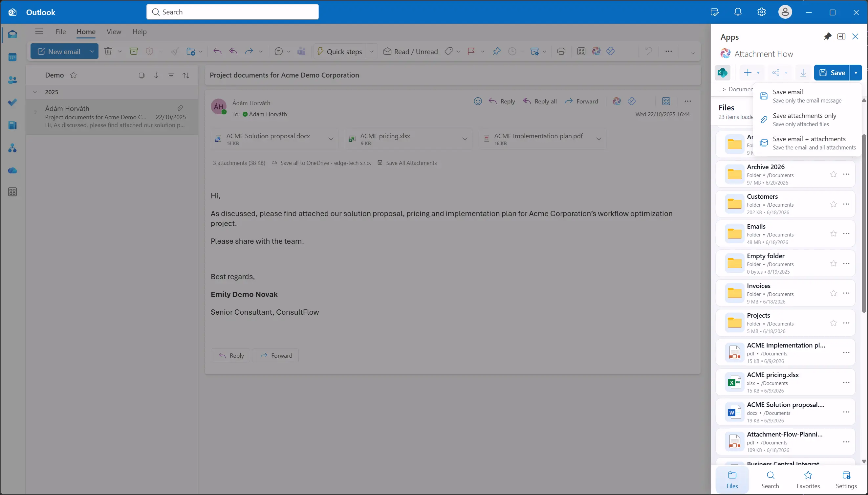Click the Print icon in ribbon
This screenshot has width=868, height=495.
pos(561,51)
